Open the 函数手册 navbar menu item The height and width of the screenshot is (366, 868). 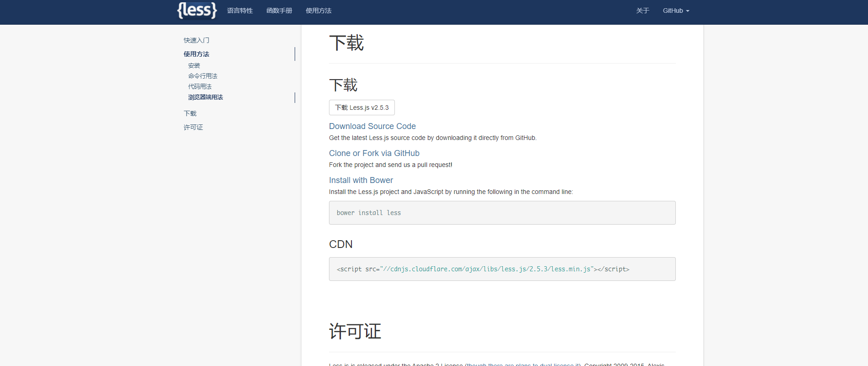[x=279, y=11]
